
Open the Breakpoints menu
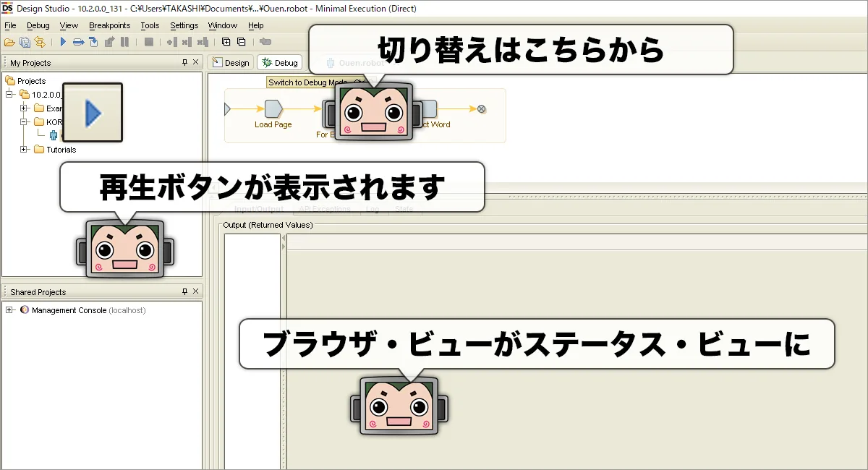point(109,25)
